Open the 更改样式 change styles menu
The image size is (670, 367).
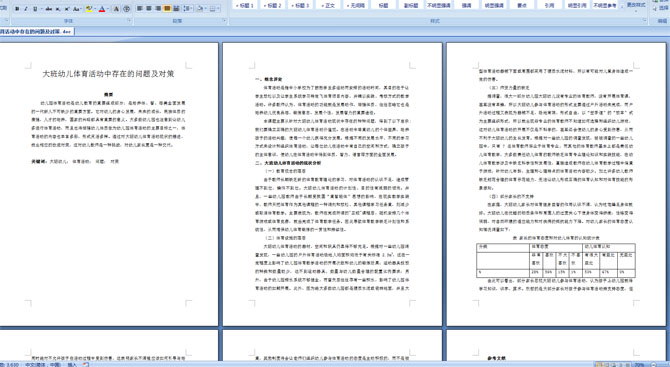pos(635,6)
